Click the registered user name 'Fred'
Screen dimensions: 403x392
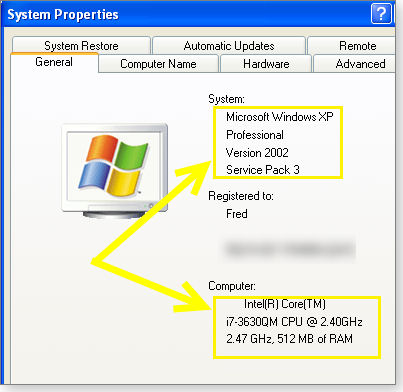[237, 214]
